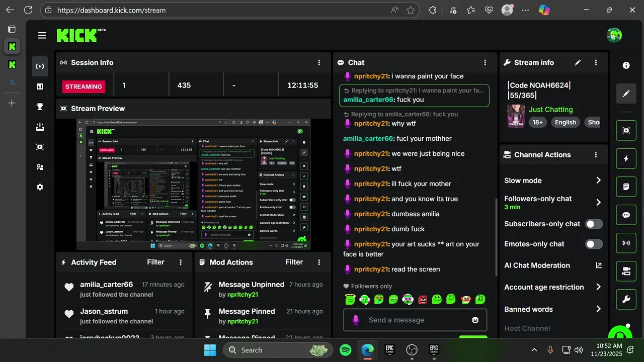Open the analytics chart sidebar icon
The height and width of the screenshot is (362, 644).
pos(40,86)
